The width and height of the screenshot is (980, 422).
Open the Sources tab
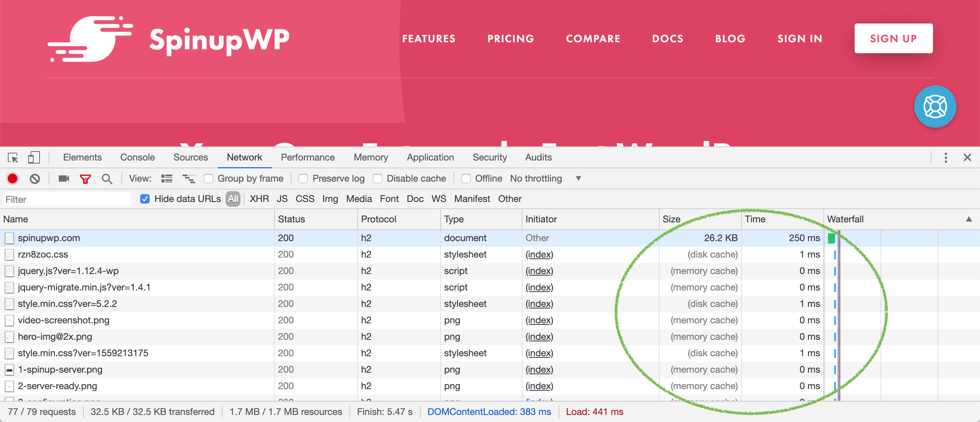[191, 157]
